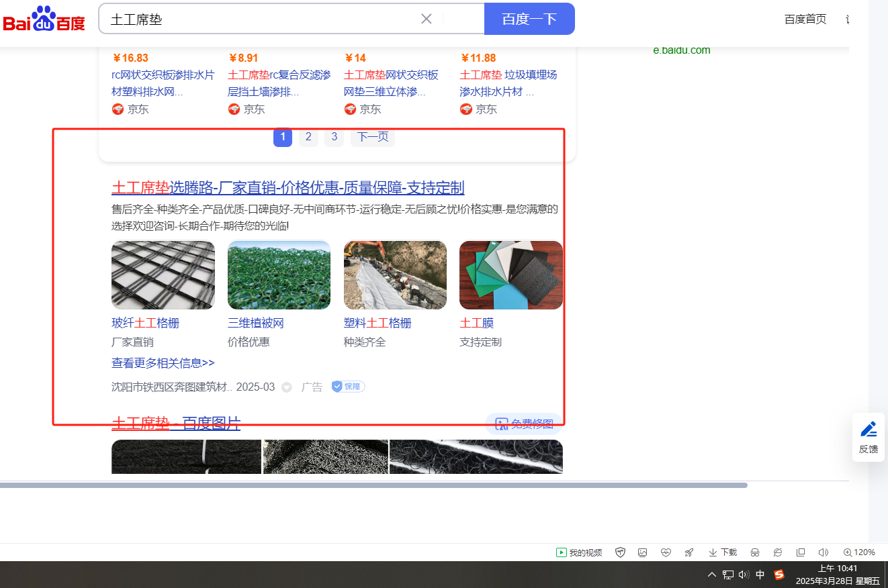Select page 1 of the product carousel
Screen dimensions: 888x588
click(283, 137)
